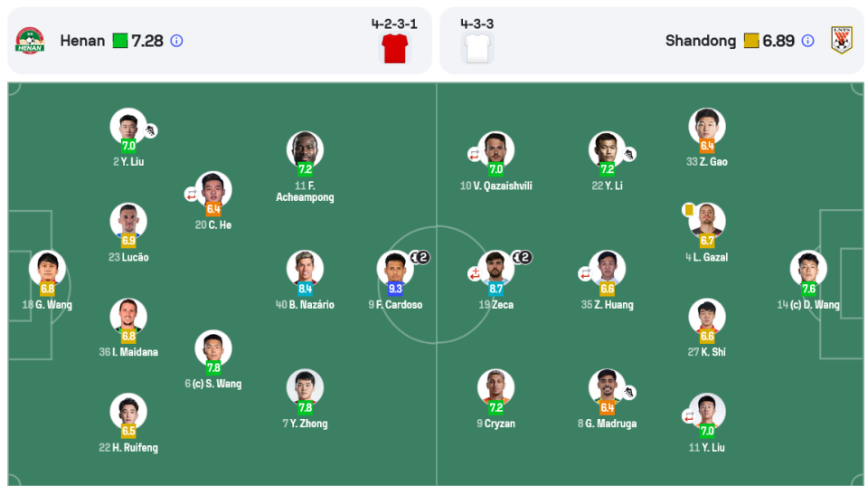Viewport: 868px width, 486px height.
Task: Click the info icon beside Shandong 6.89
Action: click(807, 41)
